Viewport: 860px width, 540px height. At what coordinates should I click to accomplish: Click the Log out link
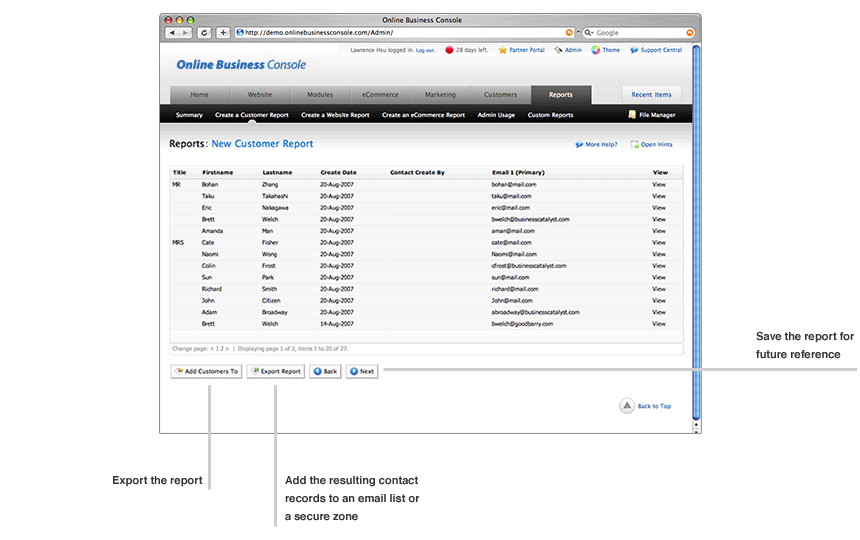(425, 50)
